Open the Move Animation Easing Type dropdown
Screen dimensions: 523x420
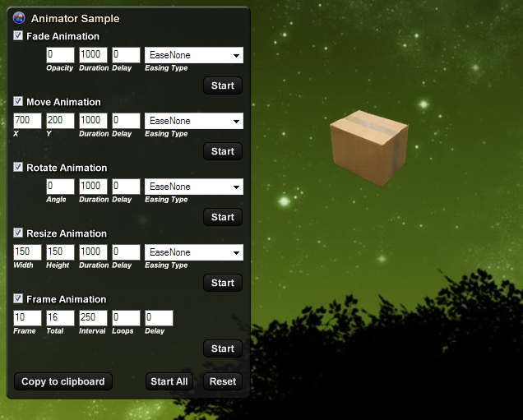[x=194, y=121]
